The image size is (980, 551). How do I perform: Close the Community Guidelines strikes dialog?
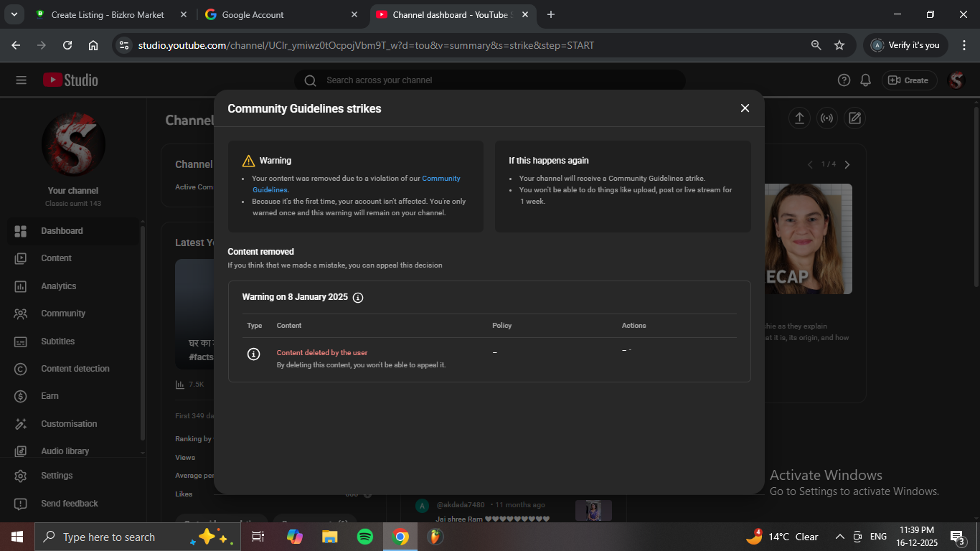[x=745, y=108]
